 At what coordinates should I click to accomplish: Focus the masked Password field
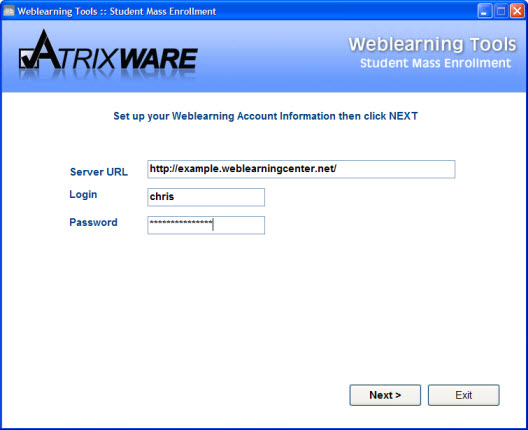point(206,225)
